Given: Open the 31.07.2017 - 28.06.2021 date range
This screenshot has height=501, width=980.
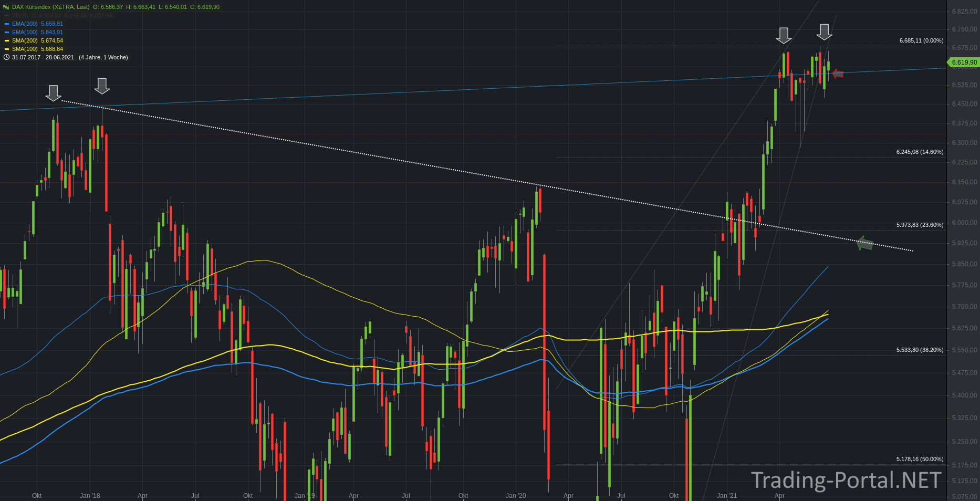Looking at the screenshot, I should pyautogui.click(x=43, y=57).
